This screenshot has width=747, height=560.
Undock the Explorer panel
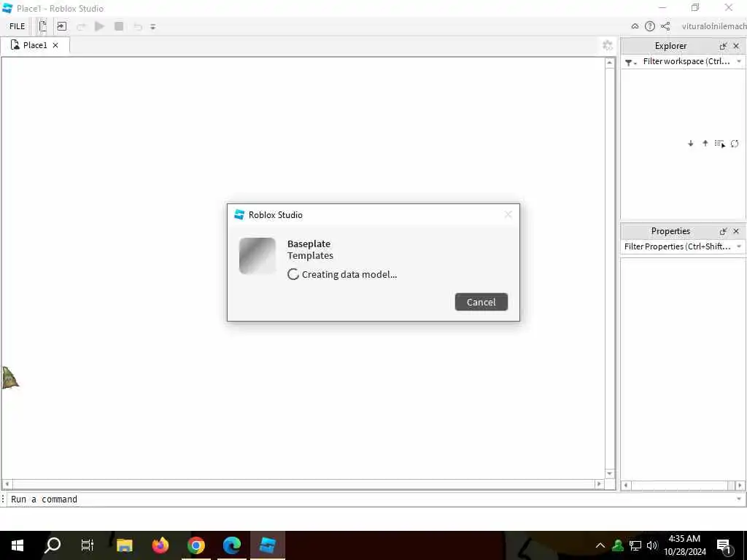[x=723, y=46]
